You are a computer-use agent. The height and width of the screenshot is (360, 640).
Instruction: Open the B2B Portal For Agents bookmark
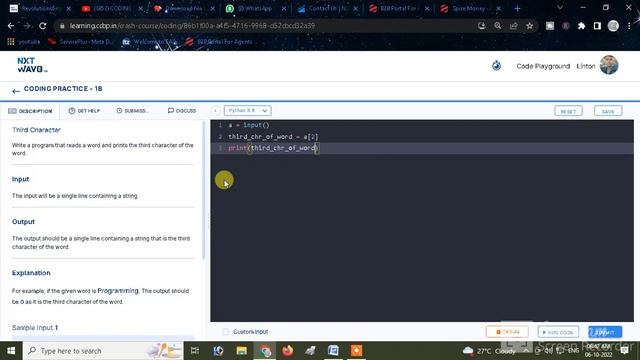click(219, 42)
